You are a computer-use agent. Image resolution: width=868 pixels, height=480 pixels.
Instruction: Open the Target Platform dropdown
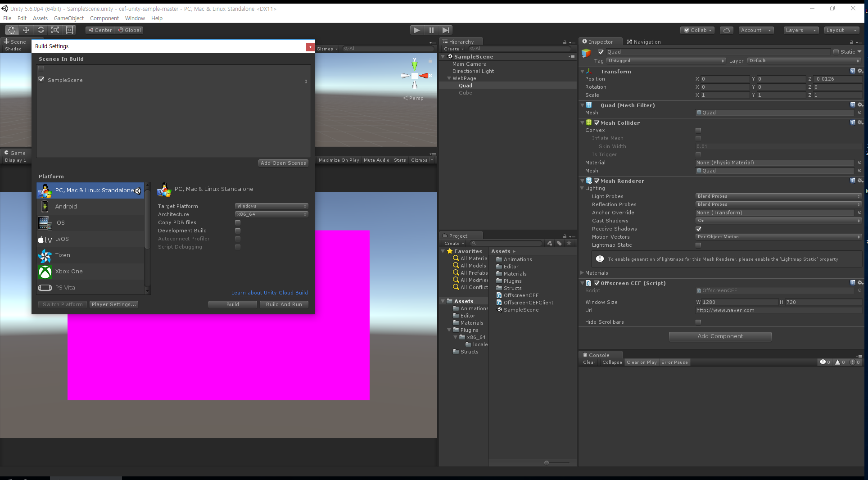[271, 206]
